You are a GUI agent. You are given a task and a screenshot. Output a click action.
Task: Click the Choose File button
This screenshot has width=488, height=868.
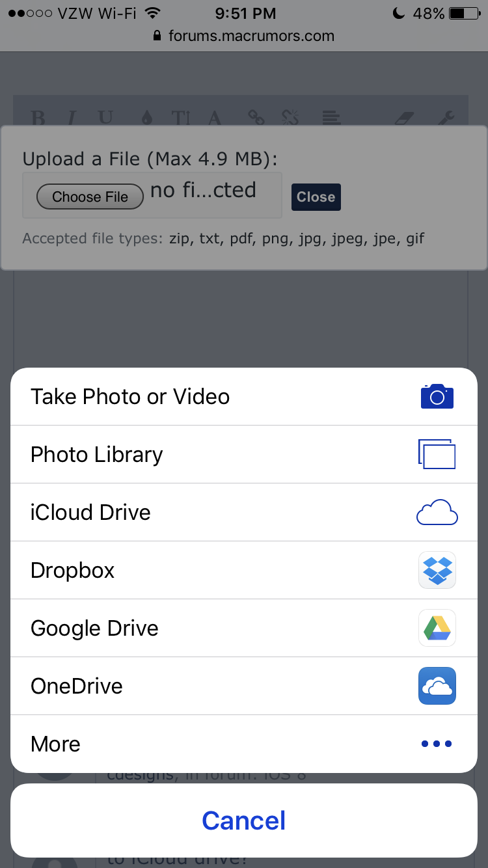[90, 197]
